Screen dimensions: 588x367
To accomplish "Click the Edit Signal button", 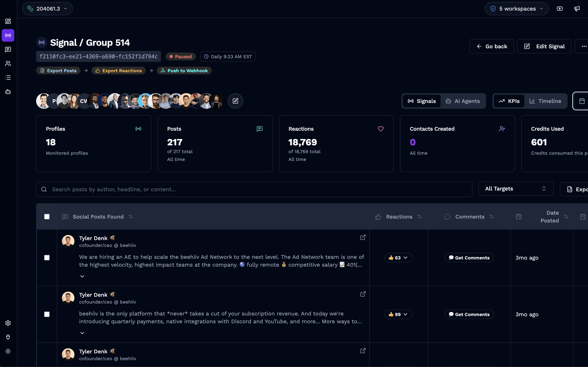I will coord(544,46).
